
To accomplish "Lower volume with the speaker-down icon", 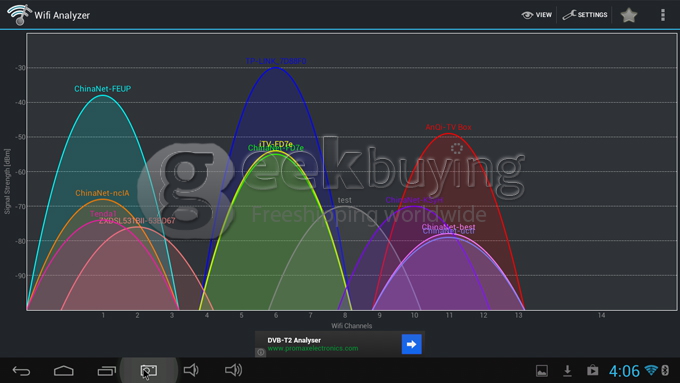I will point(191,370).
